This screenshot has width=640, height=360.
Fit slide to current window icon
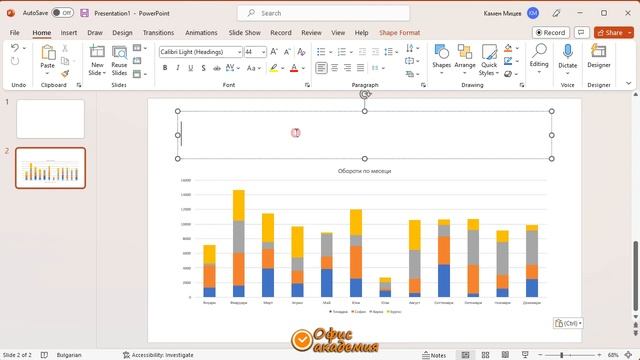point(629,355)
